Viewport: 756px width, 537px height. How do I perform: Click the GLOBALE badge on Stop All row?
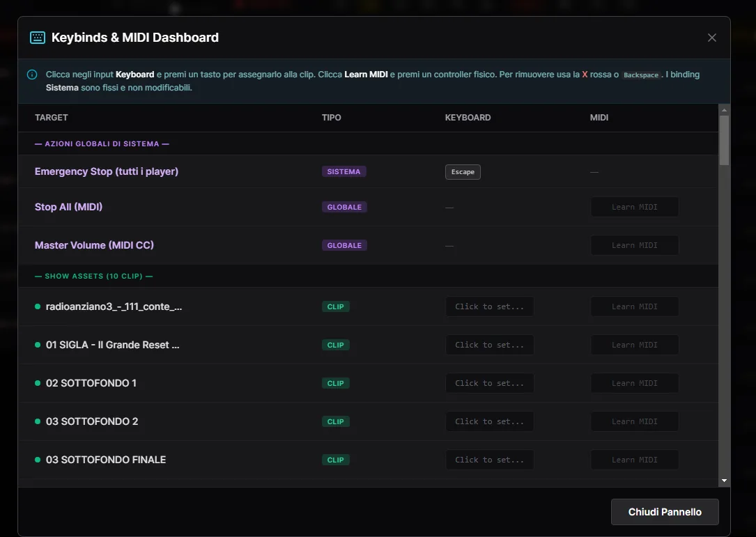344,207
